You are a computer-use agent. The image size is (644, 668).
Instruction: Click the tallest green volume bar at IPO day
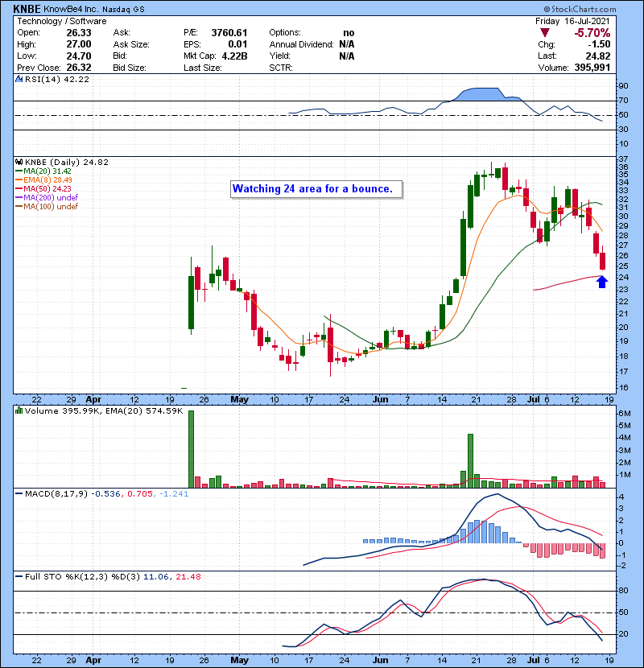[191, 449]
